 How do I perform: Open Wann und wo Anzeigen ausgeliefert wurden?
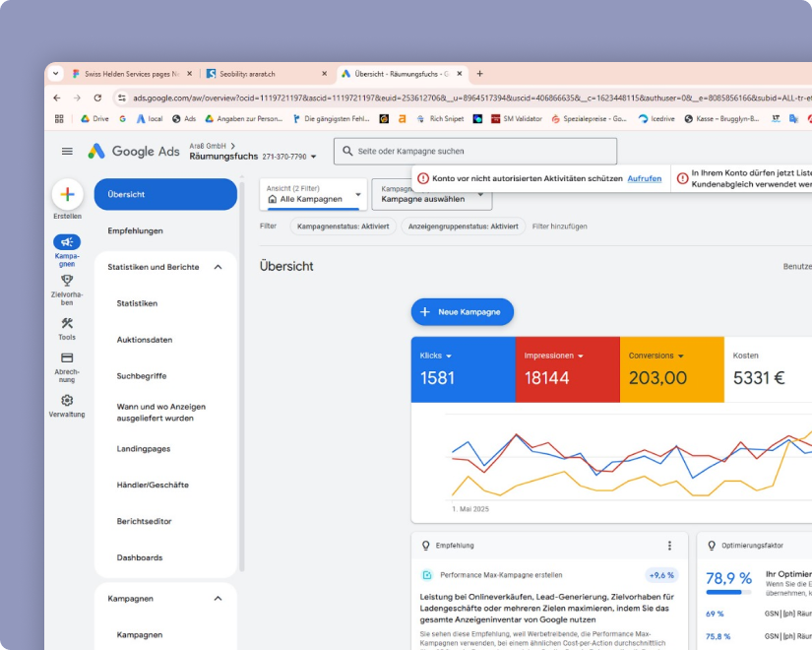(x=161, y=413)
